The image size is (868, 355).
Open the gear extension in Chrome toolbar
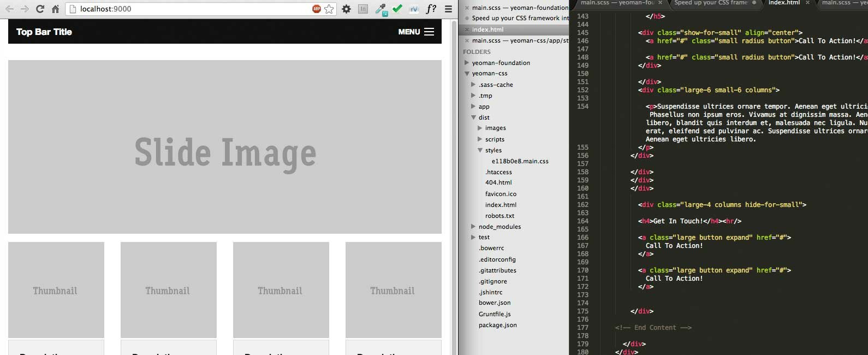346,9
